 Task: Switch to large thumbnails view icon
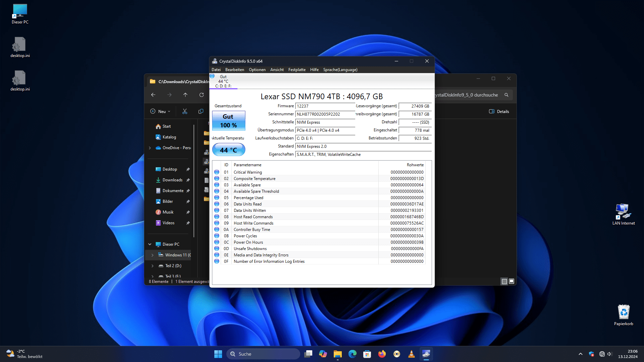click(512, 281)
